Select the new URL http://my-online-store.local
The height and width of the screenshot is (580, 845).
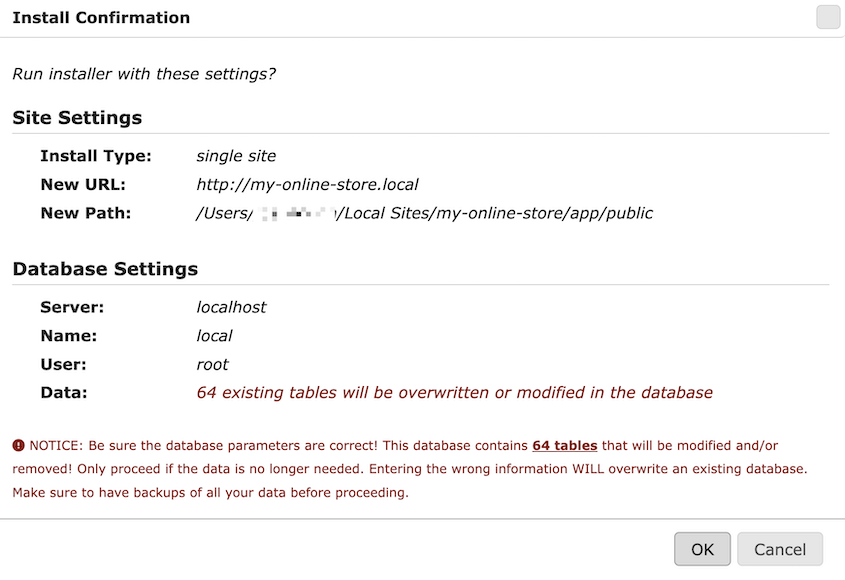pyautogui.click(x=307, y=184)
